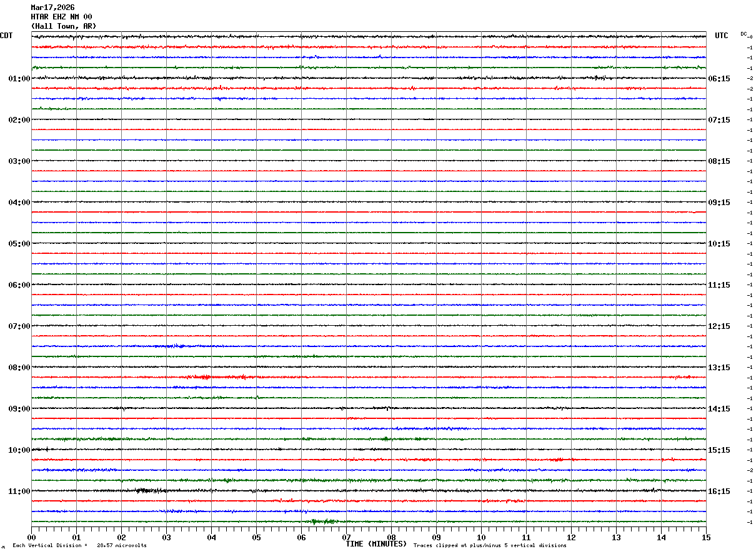Click minute 11 on the bottom axis
The width and height of the screenshot is (756, 554).
[x=526, y=537]
